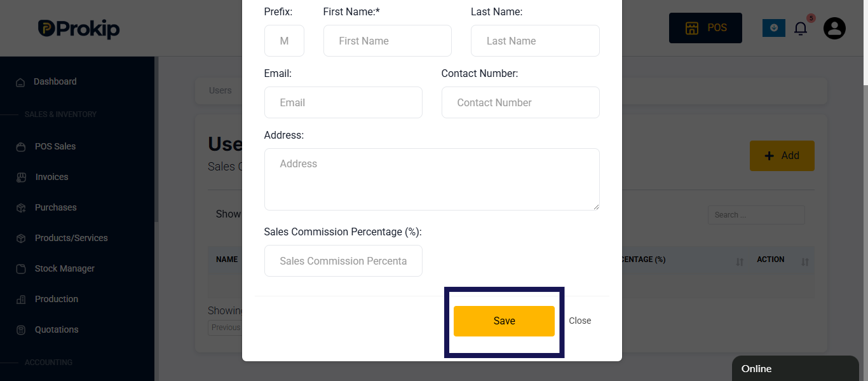
Task: Click the blue download icon in header
Action: click(774, 28)
